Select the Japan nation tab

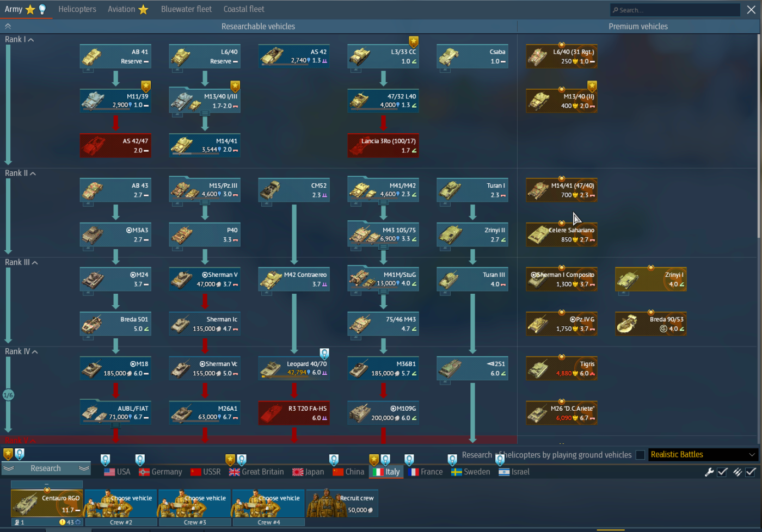[308, 472]
